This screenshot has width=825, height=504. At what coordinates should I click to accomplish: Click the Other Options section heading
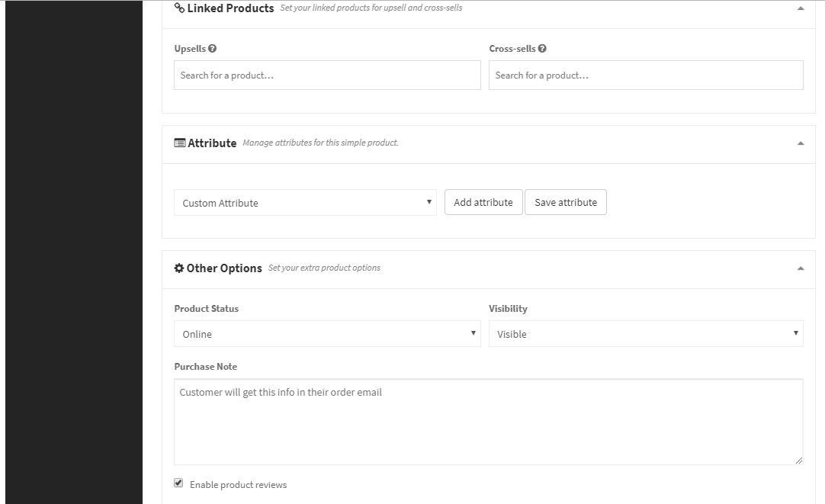[224, 268]
